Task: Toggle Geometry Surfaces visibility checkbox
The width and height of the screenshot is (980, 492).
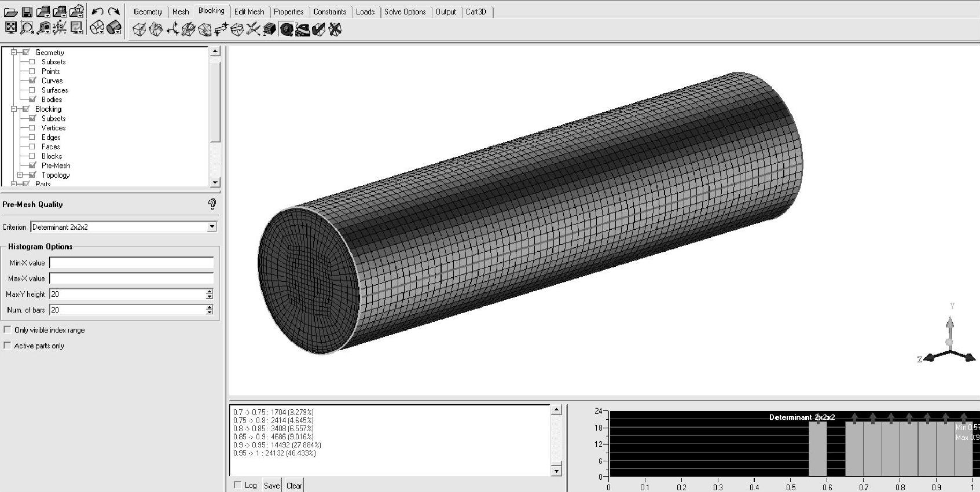Action: [x=32, y=90]
